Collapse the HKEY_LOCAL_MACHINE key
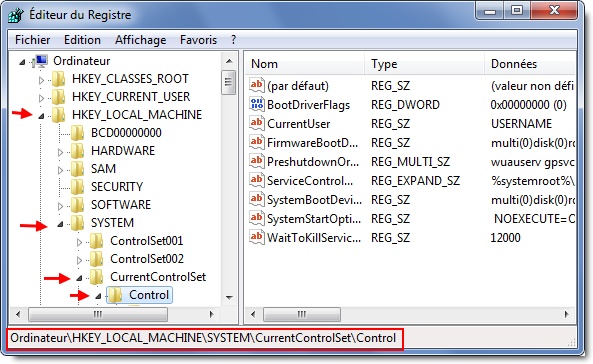The height and width of the screenshot is (364, 593). click(41, 116)
